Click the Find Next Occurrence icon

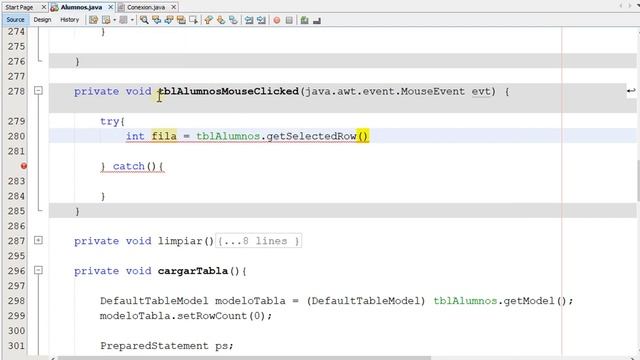point(169,20)
